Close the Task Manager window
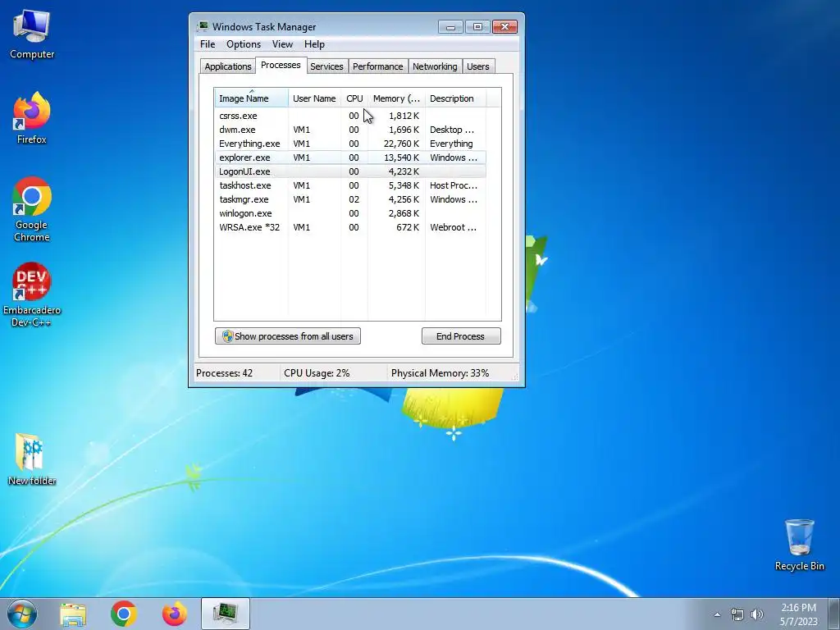 point(504,27)
